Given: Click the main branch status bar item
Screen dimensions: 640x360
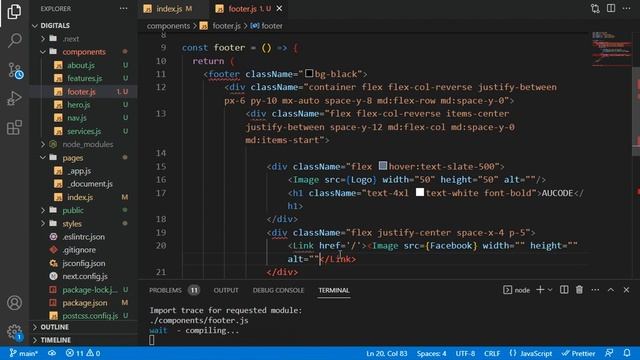Looking at the screenshot, I should click(x=23, y=353).
